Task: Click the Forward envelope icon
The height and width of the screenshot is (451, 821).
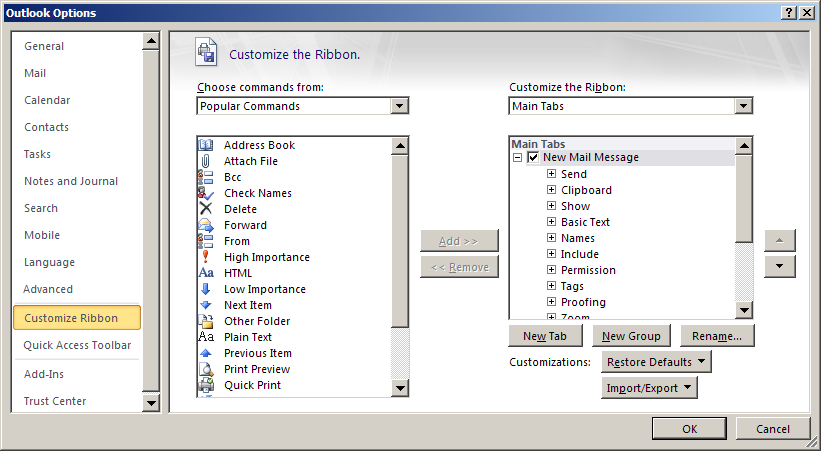Action: click(x=206, y=225)
